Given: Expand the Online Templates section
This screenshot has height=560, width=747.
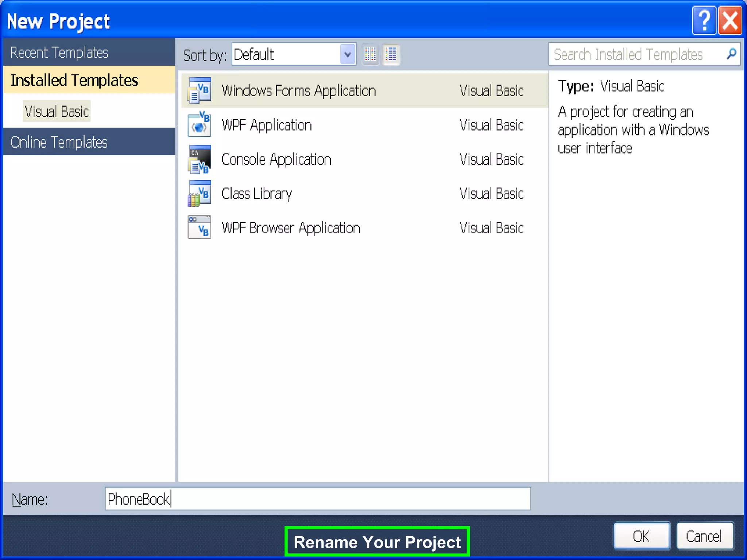Looking at the screenshot, I should pyautogui.click(x=59, y=142).
